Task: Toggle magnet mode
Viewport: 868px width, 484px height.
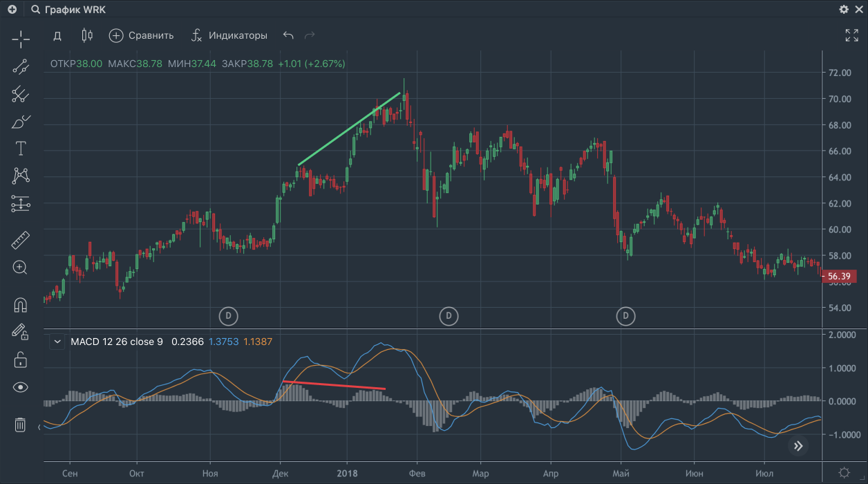Action: 21,305
